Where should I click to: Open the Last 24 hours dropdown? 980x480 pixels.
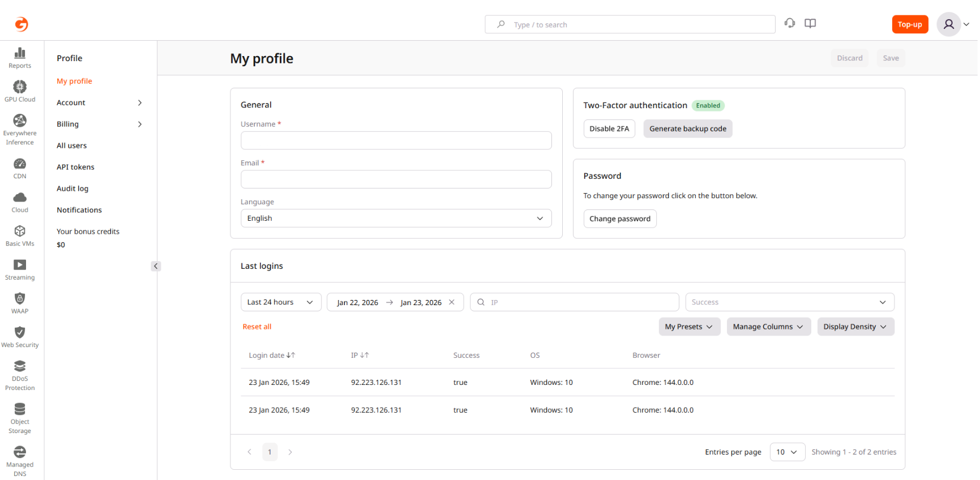281,302
